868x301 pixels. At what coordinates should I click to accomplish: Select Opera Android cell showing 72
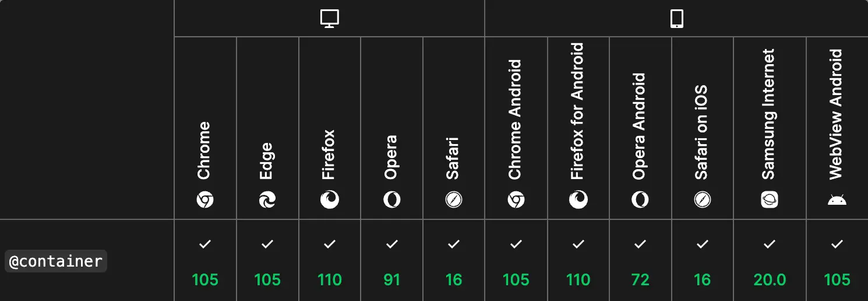(x=640, y=261)
